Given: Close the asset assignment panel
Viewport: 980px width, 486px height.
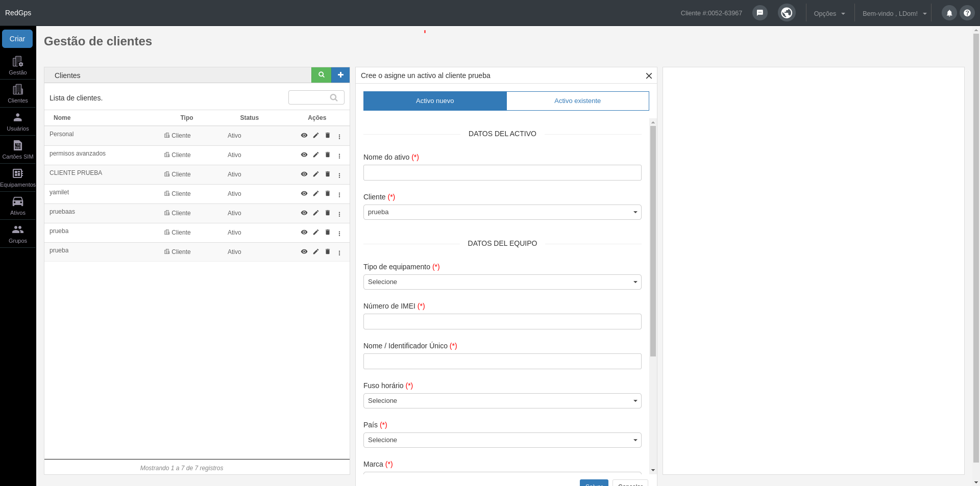Looking at the screenshot, I should coord(649,76).
